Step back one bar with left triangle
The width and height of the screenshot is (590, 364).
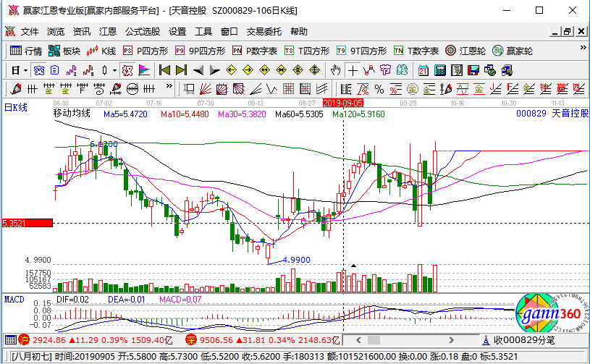[198, 70]
